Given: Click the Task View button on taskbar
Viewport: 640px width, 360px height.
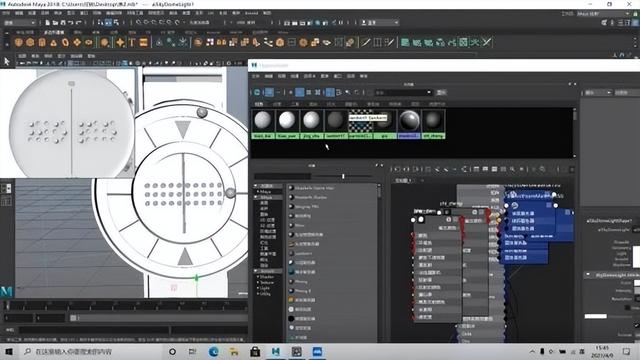Looking at the screenshot, I should tap(193, 351).
